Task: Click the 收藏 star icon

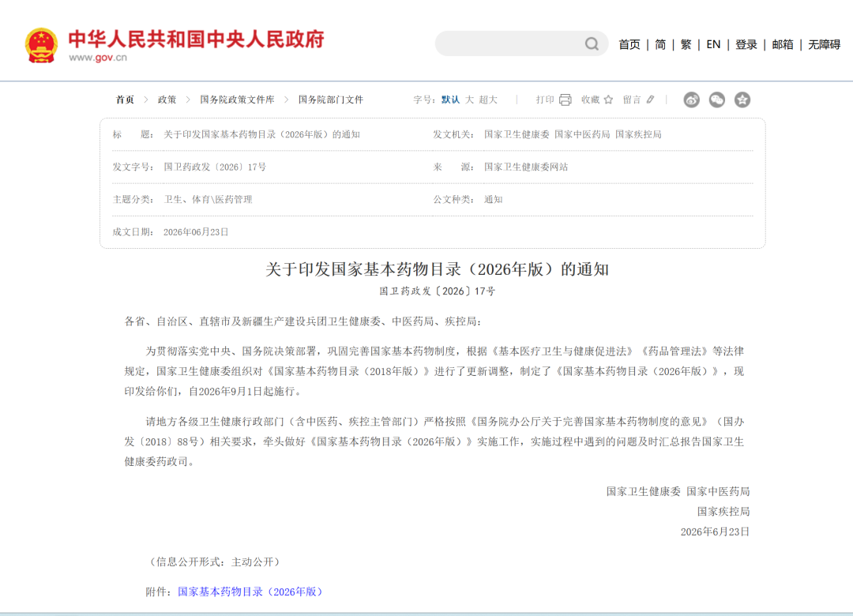Action: (609, 100)
